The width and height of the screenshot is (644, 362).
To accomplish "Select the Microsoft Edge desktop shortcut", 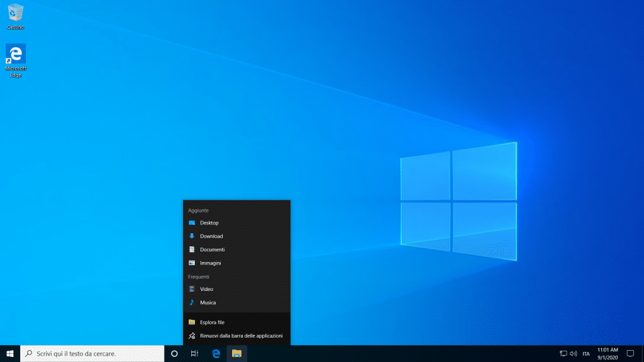I will [x=16, y=55].
